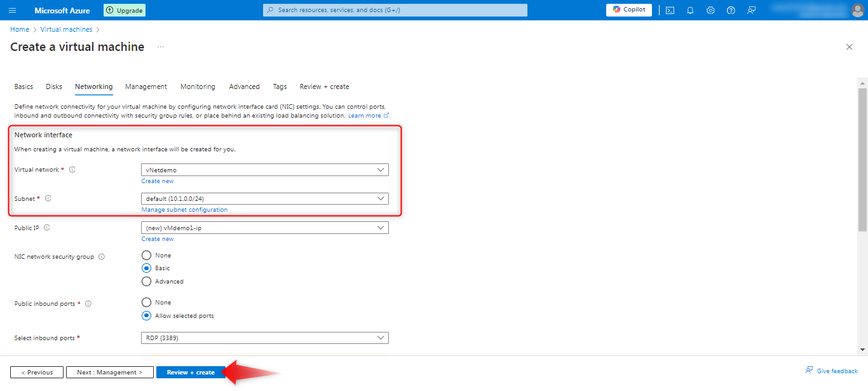Show info tooltip for Public inbound ports
Viewport: 868px width, 391px height.
click(x=88, y=304)
